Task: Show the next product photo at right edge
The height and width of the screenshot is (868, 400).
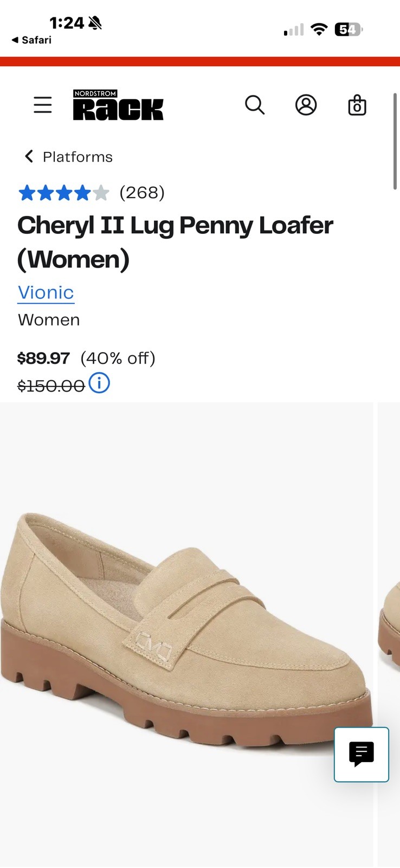Action: [389, 635]
